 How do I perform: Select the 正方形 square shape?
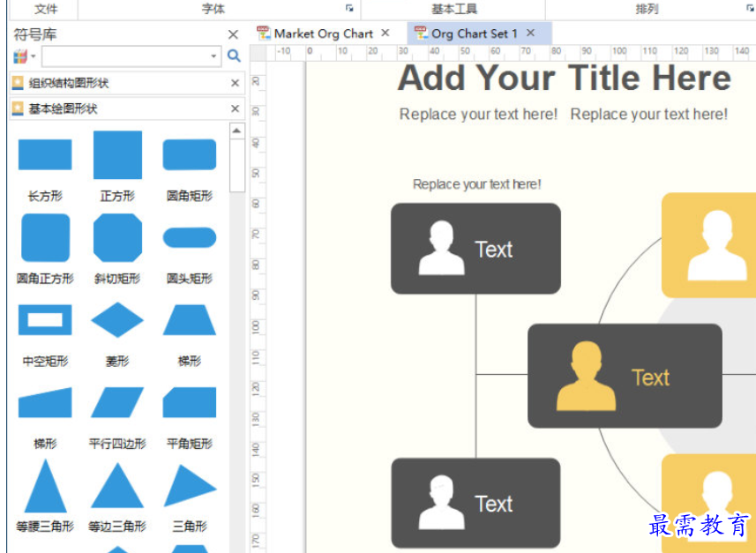(x=117, y=154)
